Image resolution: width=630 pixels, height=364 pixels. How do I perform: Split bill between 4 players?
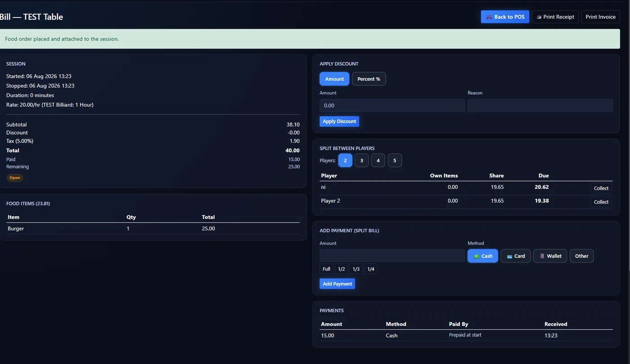click(378, 160)
